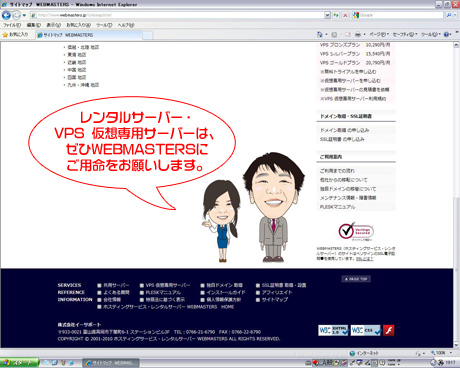This screenshot has height=368, width=460.
Task: Click footer link インストールガイド
Action: point(226,292)
